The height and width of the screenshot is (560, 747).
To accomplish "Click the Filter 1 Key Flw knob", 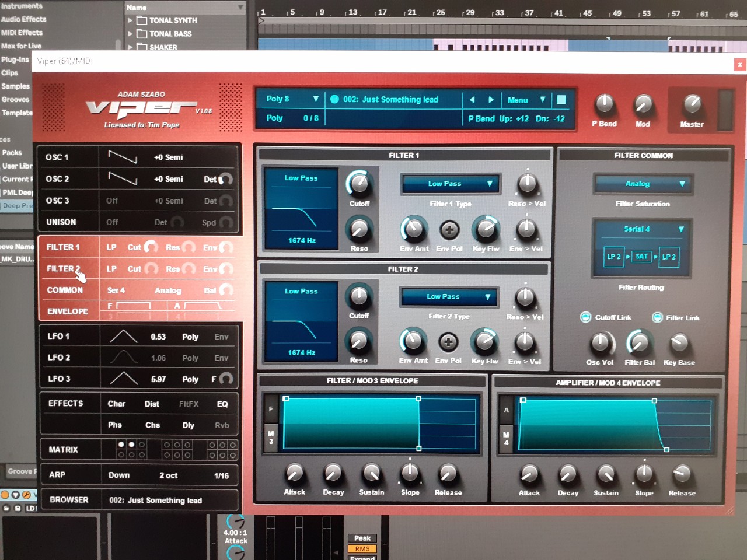I will pyautogui.click(x=486, y=229).
